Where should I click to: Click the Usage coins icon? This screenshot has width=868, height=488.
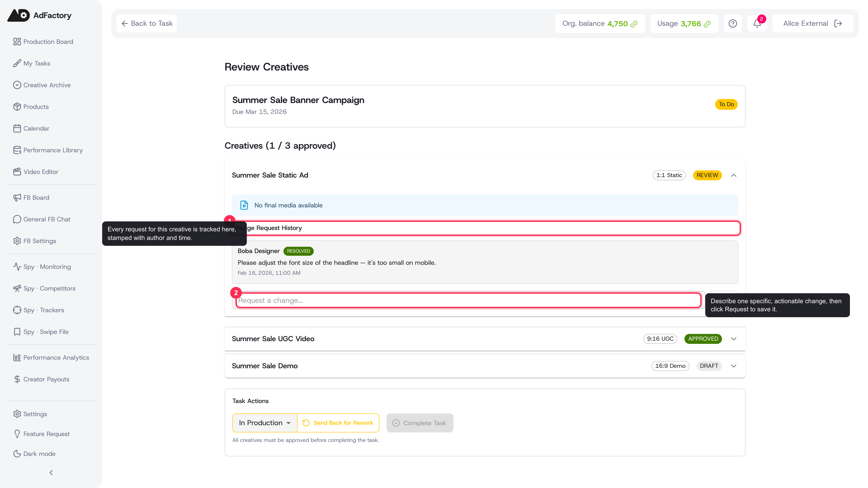coord(707,23)
